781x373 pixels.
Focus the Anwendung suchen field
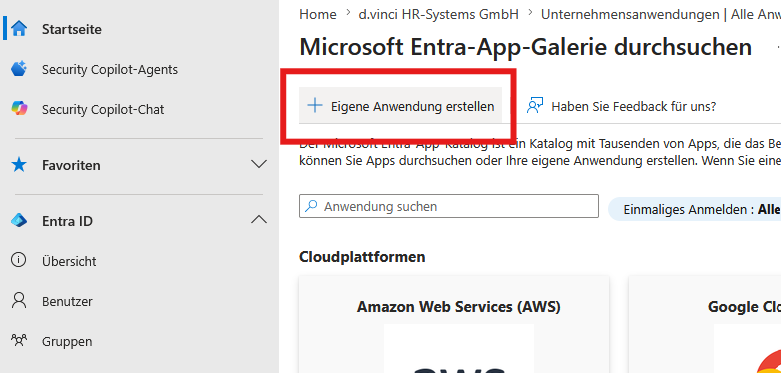tap(449, 206)
